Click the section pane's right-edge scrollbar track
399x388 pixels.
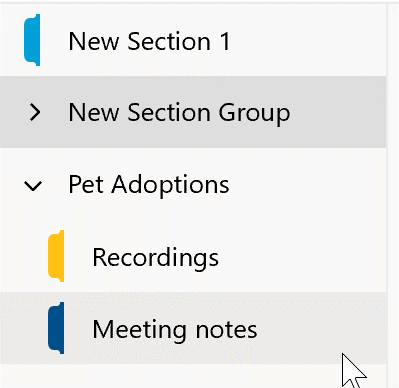[393, 194]
